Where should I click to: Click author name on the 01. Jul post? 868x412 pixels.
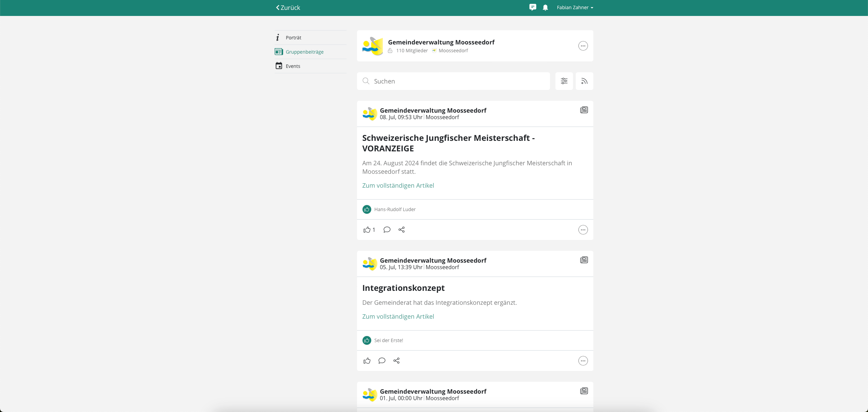(x=433, y=391)
